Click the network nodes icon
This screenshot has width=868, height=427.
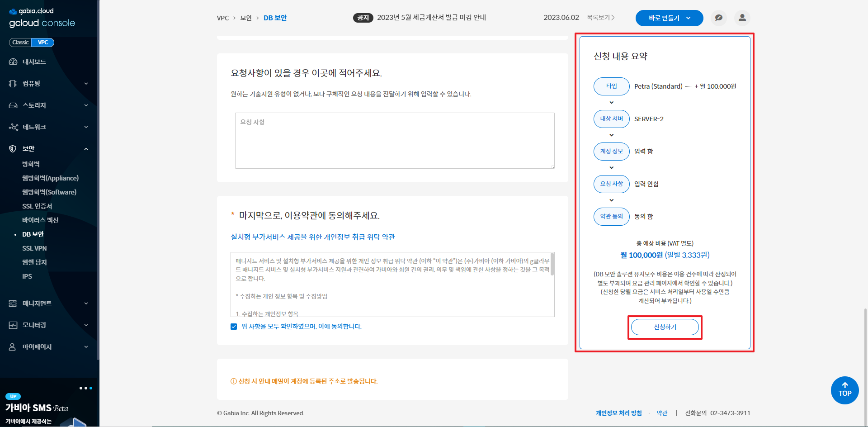tap(13, 127)
